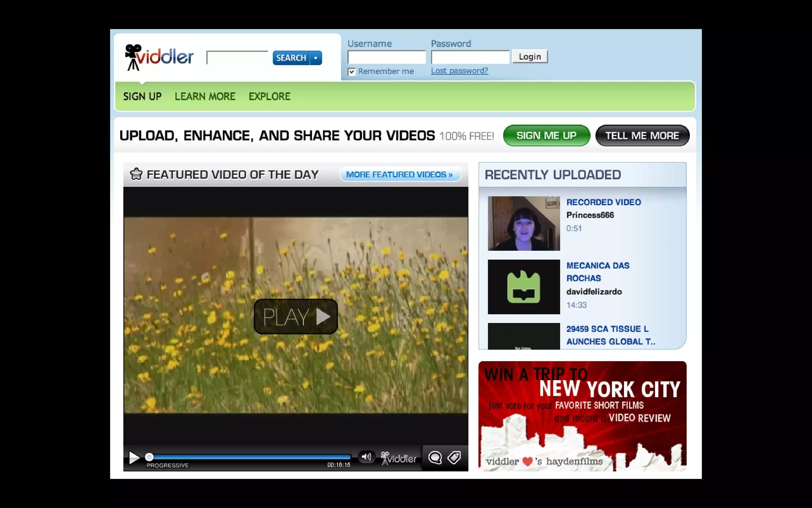Click the video progress bar

[x=250, y=457]
